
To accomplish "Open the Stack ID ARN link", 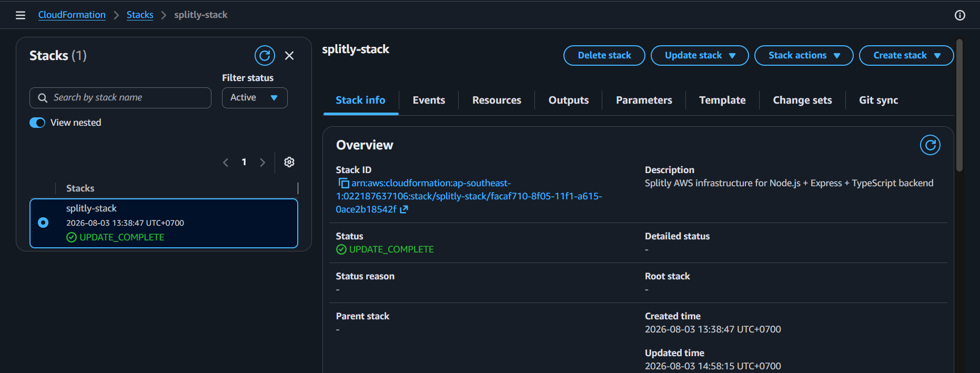I will (469, 196).
